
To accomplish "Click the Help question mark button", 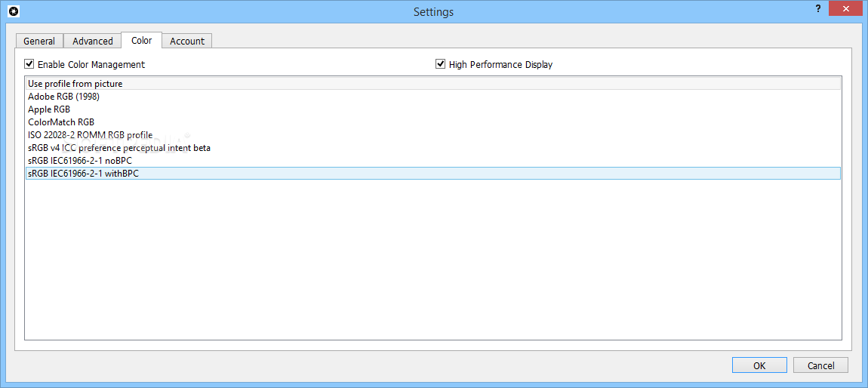I will pyautogui.click(x=817, y=8).
